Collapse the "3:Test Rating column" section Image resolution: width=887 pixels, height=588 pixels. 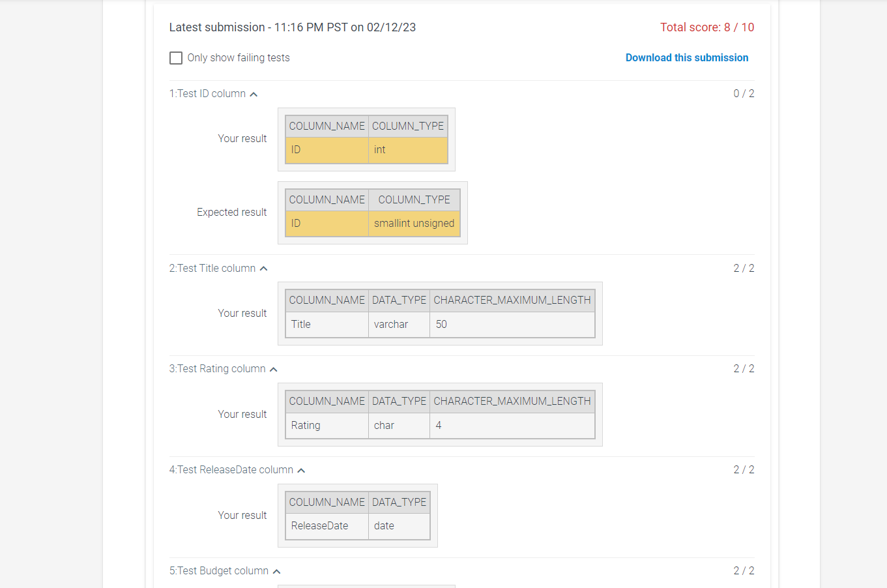click(x=274, y=368)
